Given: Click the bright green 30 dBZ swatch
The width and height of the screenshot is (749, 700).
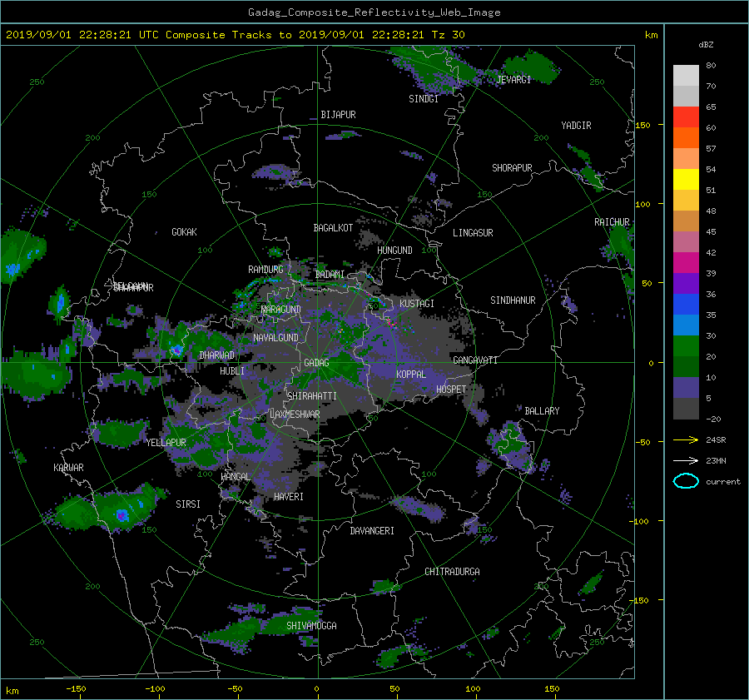Looking at the screenshot, I should (686, 345).
